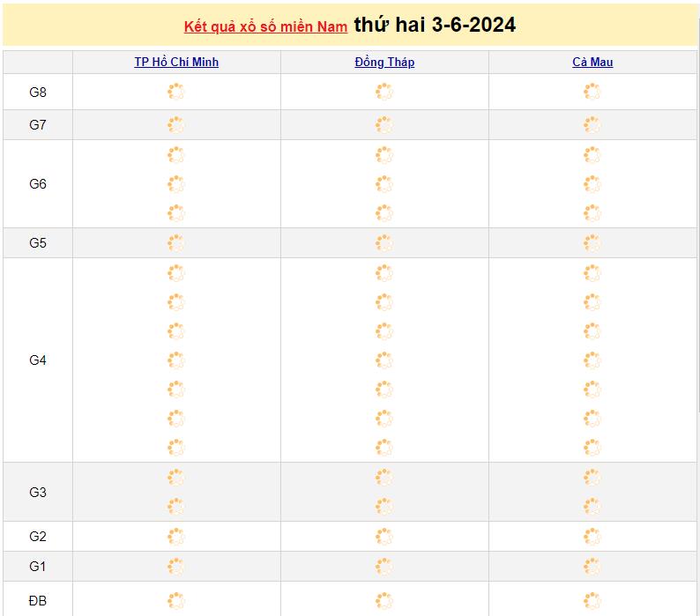
Task: Click ĐB loading spinner in Cà Mau column
Action: 592,600
